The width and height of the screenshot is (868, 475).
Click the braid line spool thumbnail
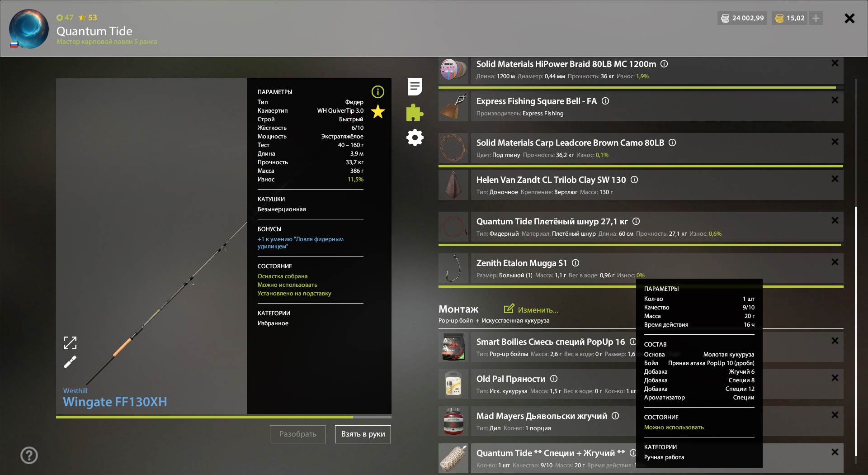pos(453,70)
